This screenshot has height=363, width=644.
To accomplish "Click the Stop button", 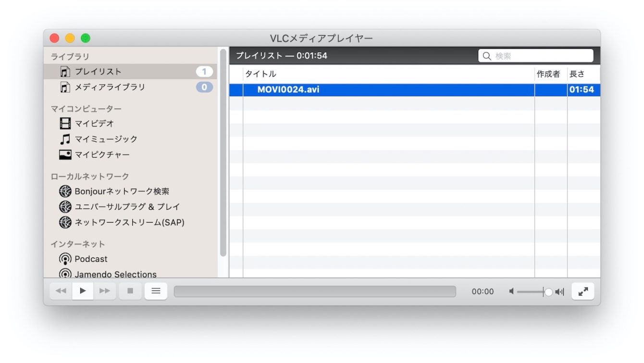I will click(x=130, y=291).
